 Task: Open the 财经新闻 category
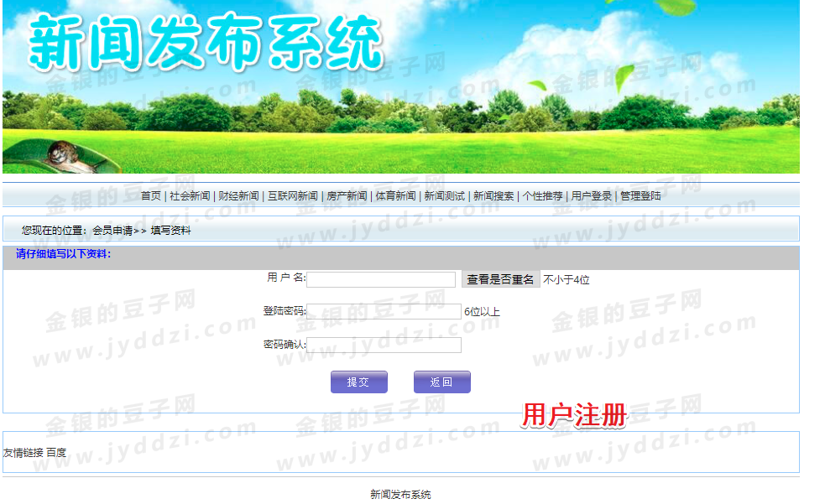tap(238, 196)
